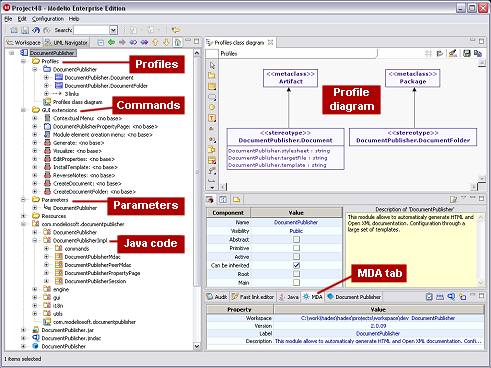This screenshot has height=368, width=491.
Task: Expand the Resources folder
Action: pyautogui.click(x=23, y=216)
